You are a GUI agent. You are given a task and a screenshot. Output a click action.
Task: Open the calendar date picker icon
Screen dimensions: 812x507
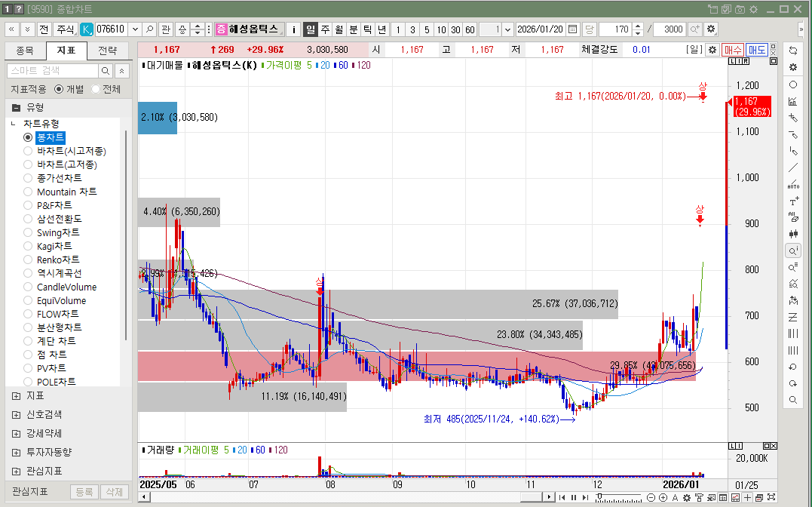pyautogui.click(x=573, y=29)
